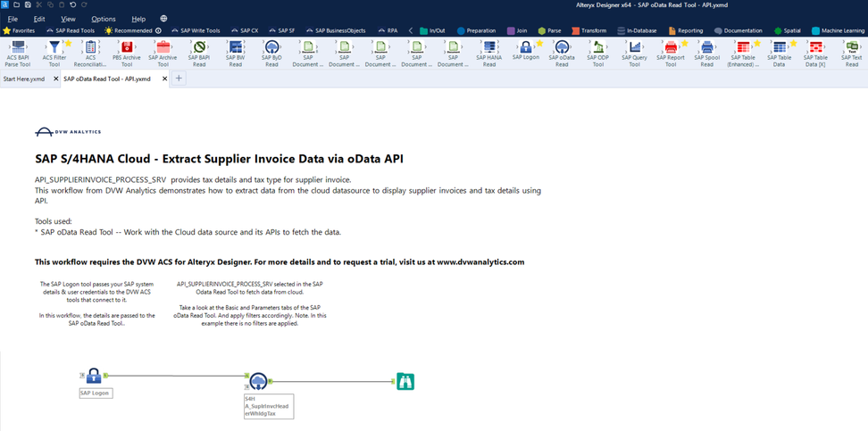The width and height of the screenshot is (868, 431).
Task: Open the Reporting tool category
Action: (x=686, y=30)
